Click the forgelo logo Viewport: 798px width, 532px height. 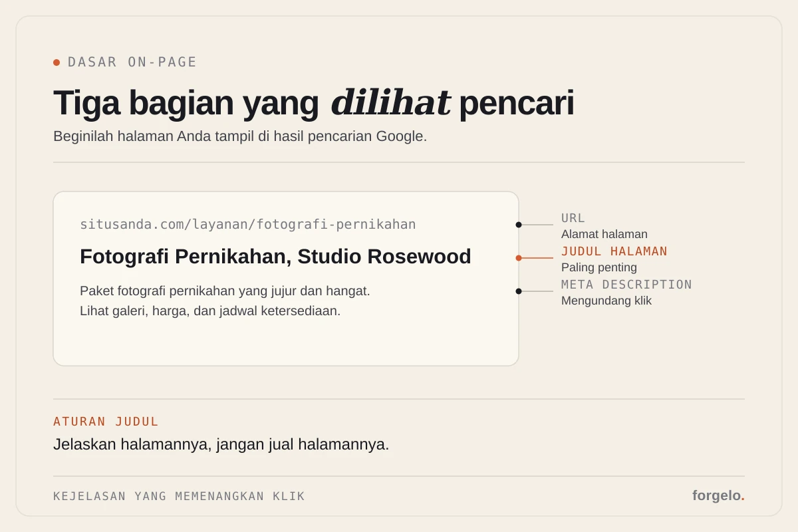(718, 495)
